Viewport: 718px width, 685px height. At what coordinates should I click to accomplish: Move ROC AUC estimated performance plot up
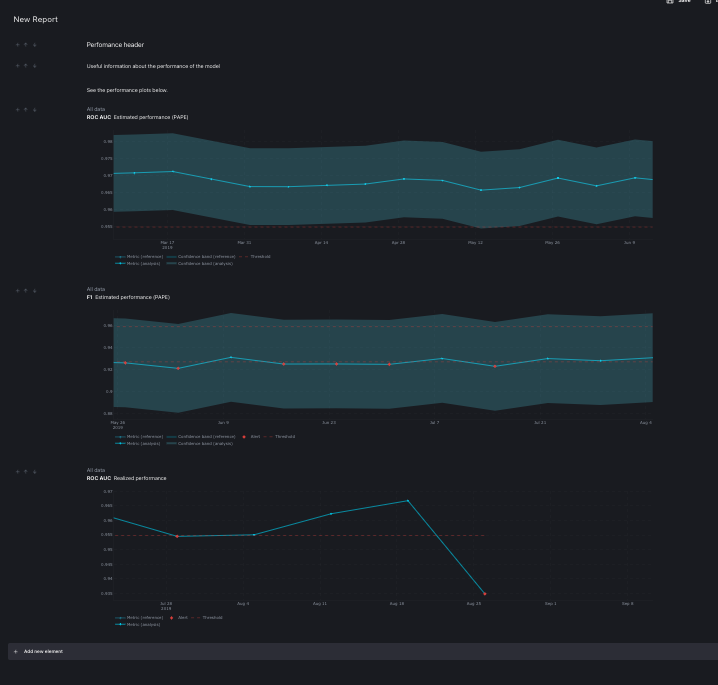(x=26, y=110)
